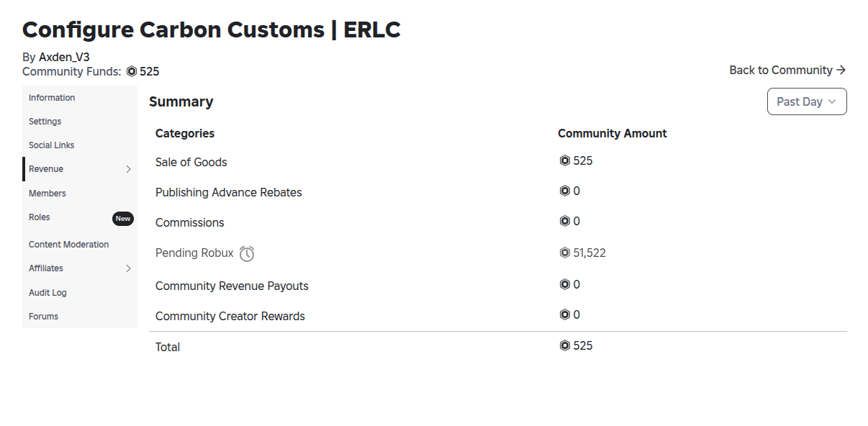Click the Robux icon in the Sale of Goods row
This screenshot has height=426, width=868.
point(565,160)
